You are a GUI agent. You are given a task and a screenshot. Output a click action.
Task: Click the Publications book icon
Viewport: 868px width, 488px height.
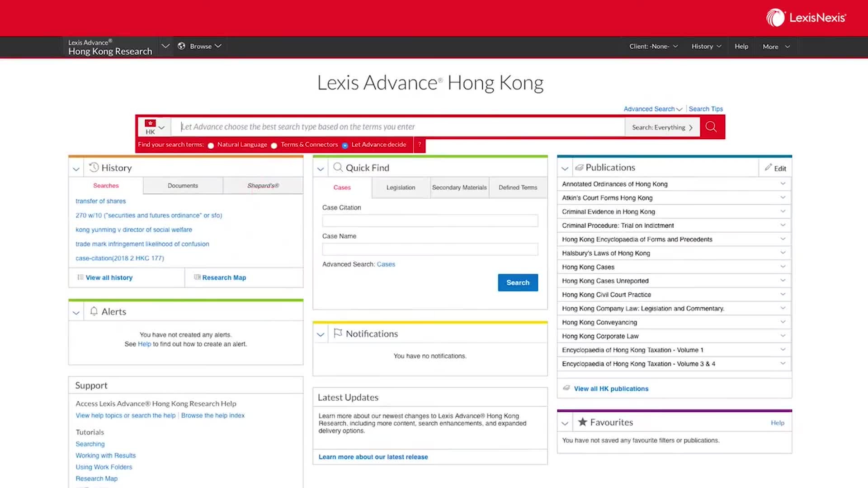(x=579, y=168)
